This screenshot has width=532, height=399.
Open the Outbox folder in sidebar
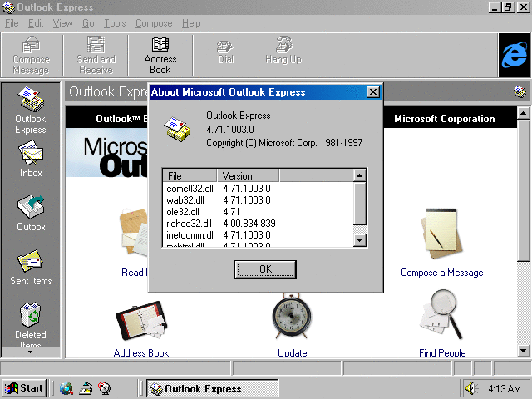pyautogui.click(x=31, y=213)
